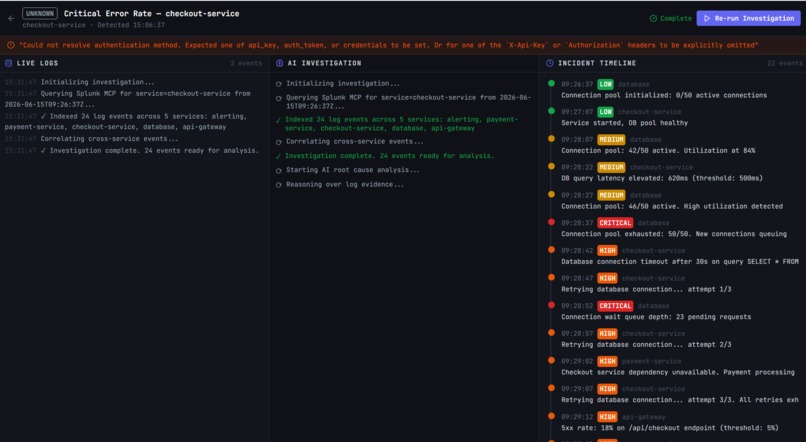Viewport: 806px width, 442px height.
Task: Click the Complete status checkmark icon
Action: pos(653,19)
